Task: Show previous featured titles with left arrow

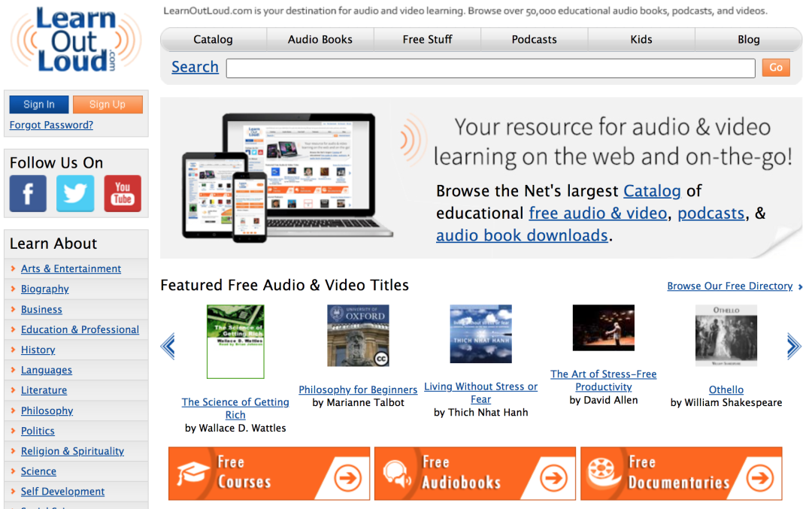Action: 168,346
